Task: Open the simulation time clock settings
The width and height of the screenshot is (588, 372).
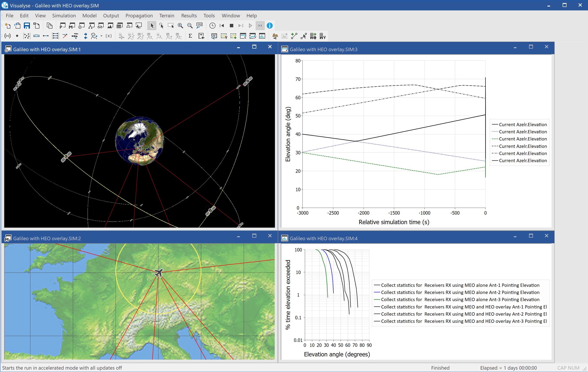Action: pyautogui.click(x=212, y=26)
